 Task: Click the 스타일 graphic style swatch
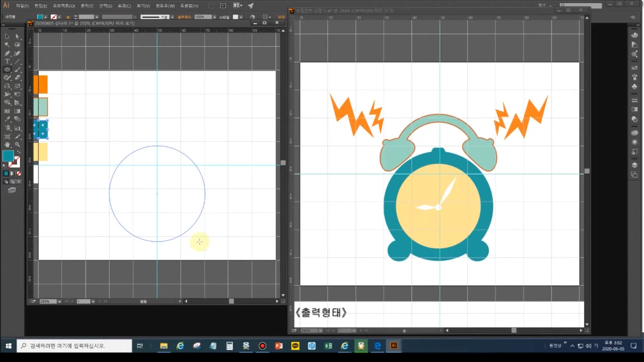point(235,17)
